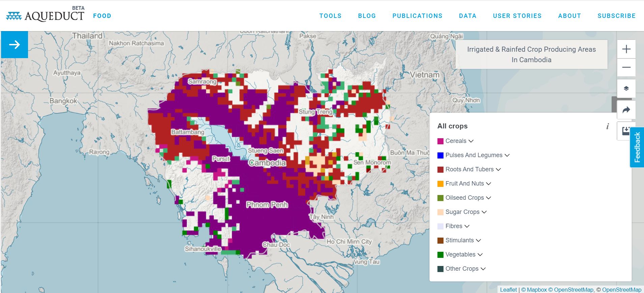Open the Data menu item
This screenshot has width=644, height=293.
[x=467, y=16]
